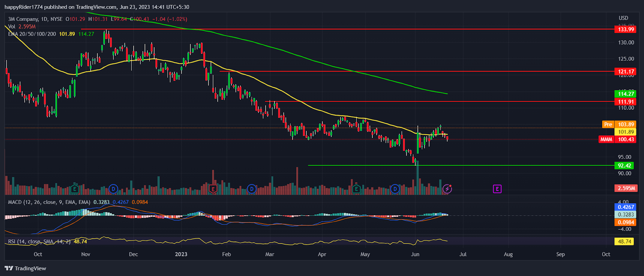Click the TradingView logo
Screen dimensions: 644x276
[25, 268]
